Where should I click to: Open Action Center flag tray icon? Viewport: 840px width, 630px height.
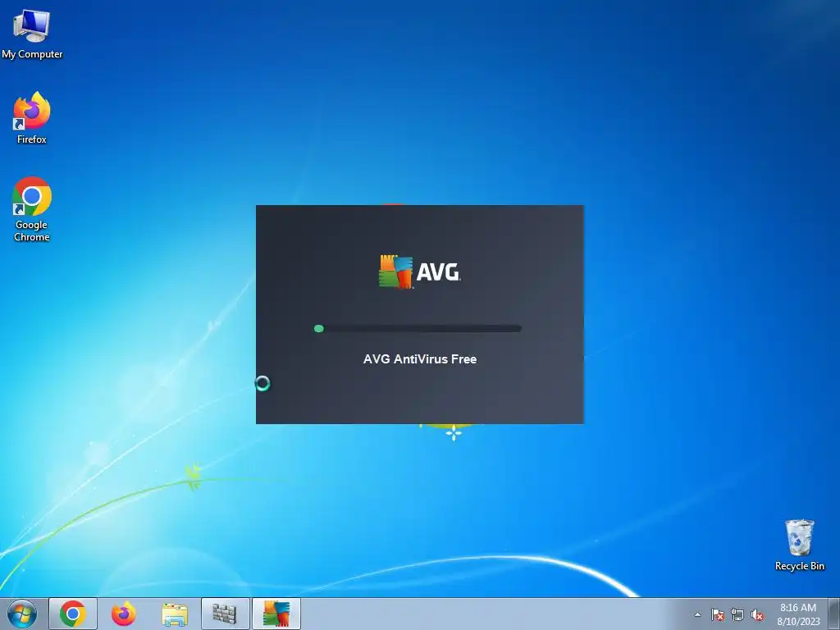point(717,614)
